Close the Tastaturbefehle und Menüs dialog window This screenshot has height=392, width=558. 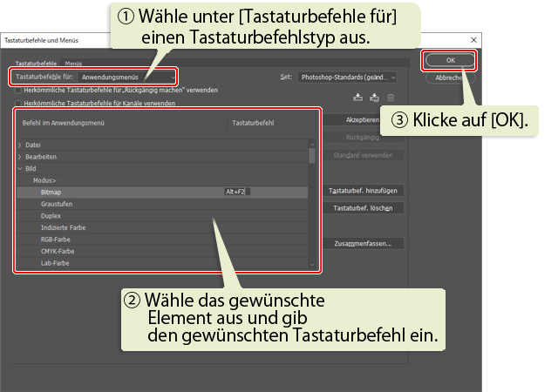pos(473,40)
